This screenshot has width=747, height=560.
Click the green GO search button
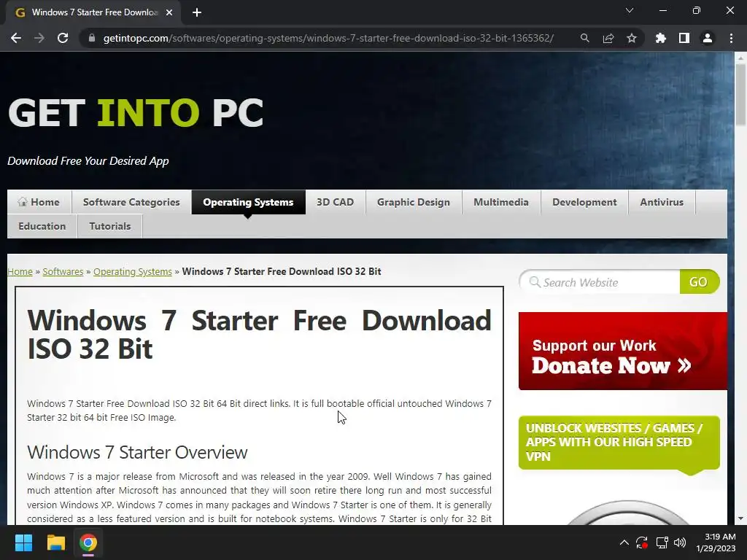[x=699, y=282]
